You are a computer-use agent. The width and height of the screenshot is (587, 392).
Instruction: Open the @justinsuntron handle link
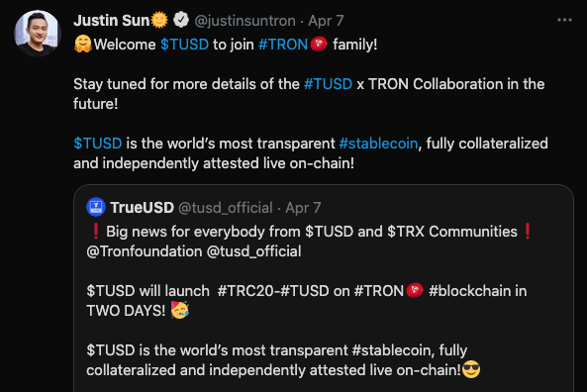click(x=245, y=21)
